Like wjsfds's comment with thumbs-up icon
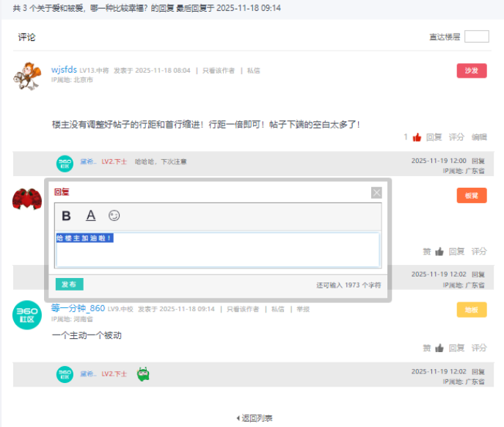The height and width of the screenshot is (427, 504). click(x=417, y=137)
